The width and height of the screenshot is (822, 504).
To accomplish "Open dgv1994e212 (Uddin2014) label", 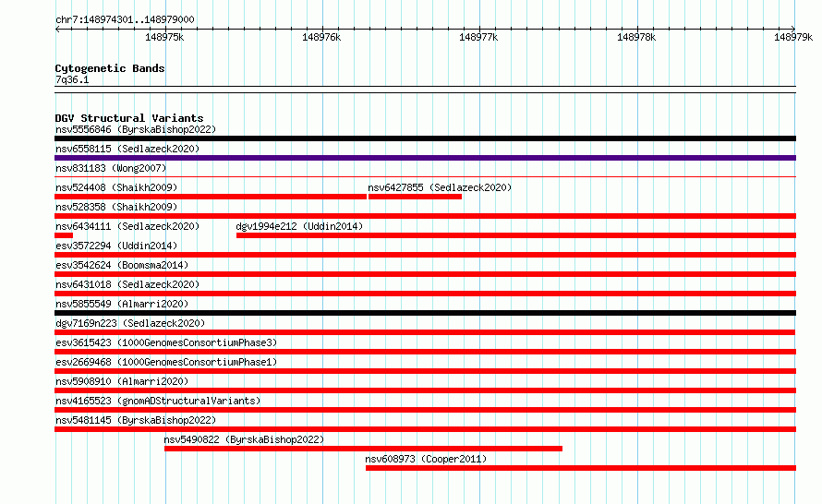I will (x=299, y=226).
